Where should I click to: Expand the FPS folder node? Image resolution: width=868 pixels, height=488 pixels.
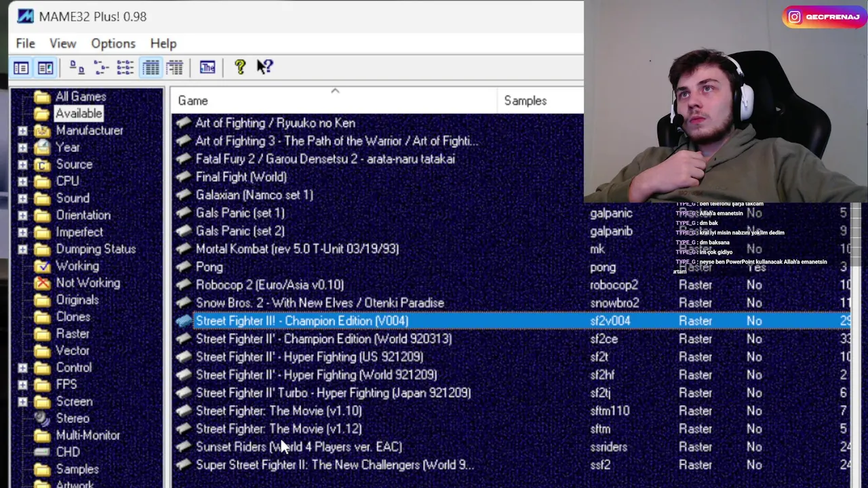[x=22, y=385]
